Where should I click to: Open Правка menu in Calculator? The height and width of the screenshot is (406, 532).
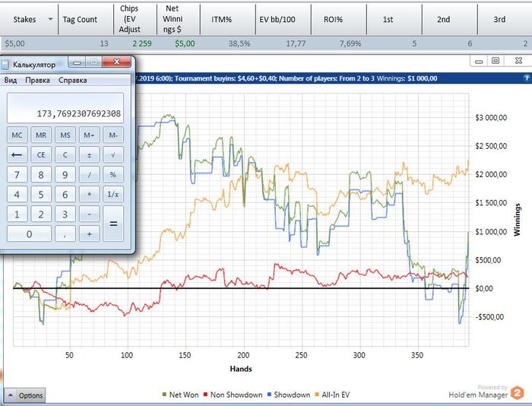(37, 81)
